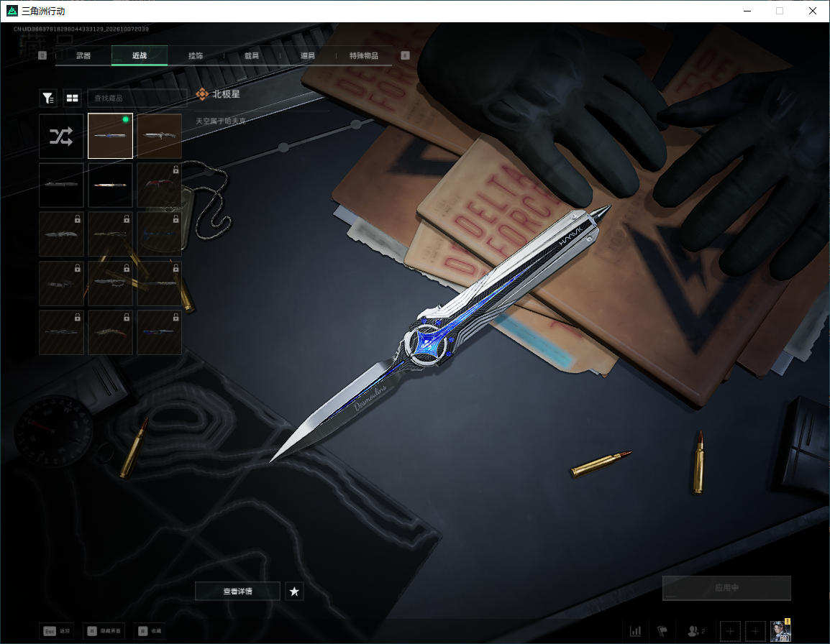Click the 三角洲行动 app icon in the title bar

tap(11, 11)
